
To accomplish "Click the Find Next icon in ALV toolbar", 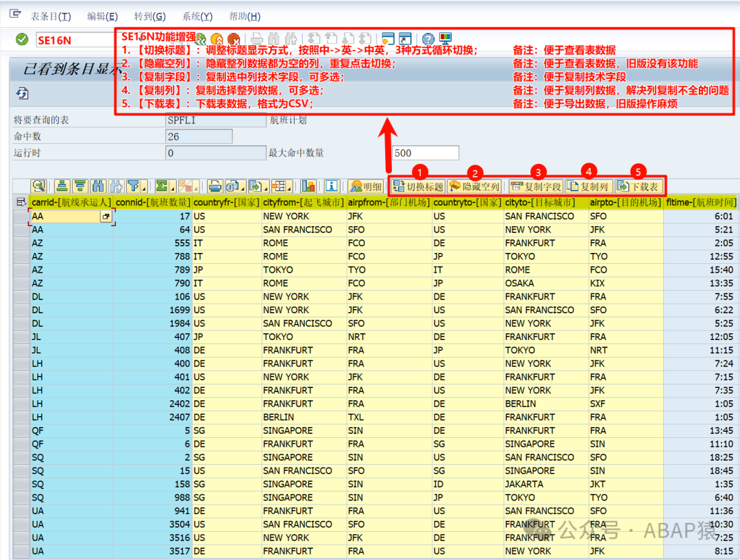I will tap(116, 186).
